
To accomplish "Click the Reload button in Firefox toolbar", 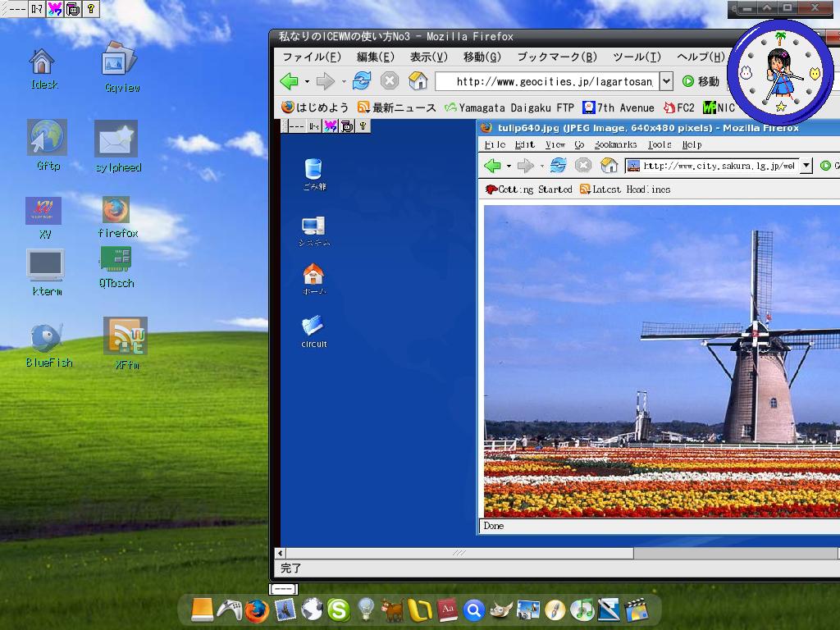I will (362, 80).
